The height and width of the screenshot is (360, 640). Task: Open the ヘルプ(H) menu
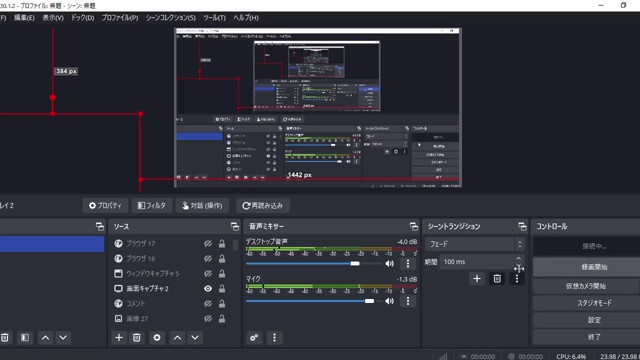point(246,18)
